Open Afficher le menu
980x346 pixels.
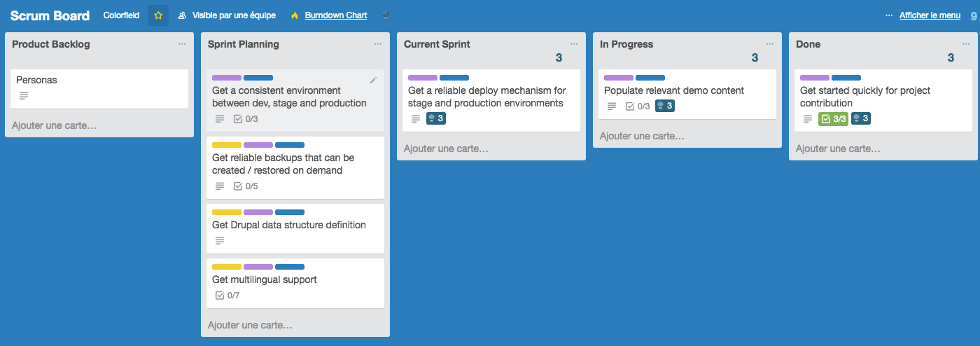coord(929,15)
